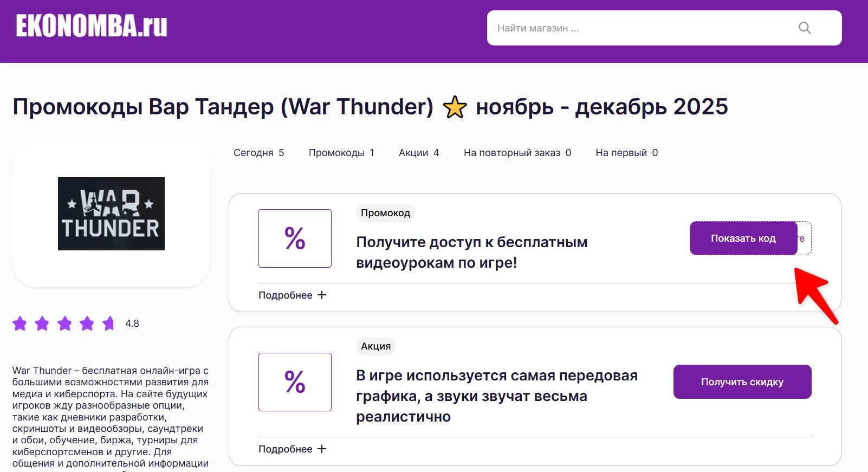The image size is (868, 472).
Task: Open the "Акции 4" tab
Action: click(419, 153)
